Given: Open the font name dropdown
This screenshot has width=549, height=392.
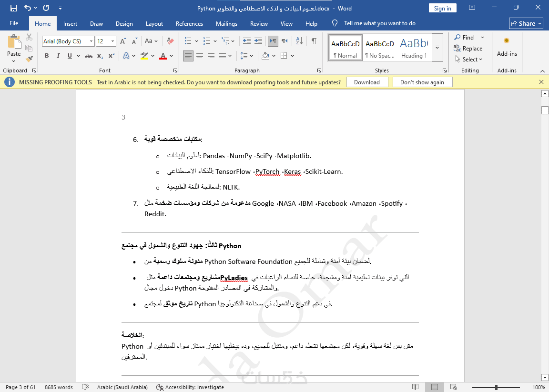Looking at the screenshot, I should (x=91, y=41).
